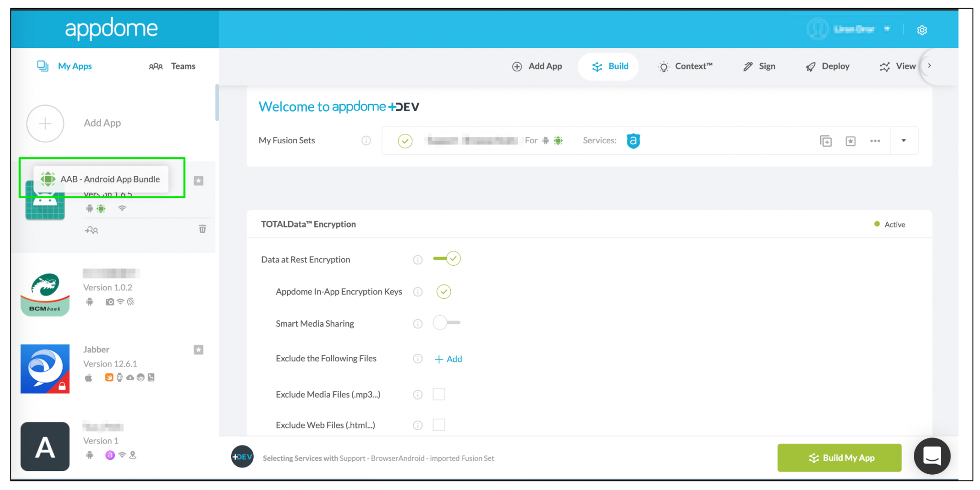The width and height of the screenshot is (980, 490).
Task: Check the Exclude Web Files checkbox
Action: pyautogui.click(x=439, y=424)
